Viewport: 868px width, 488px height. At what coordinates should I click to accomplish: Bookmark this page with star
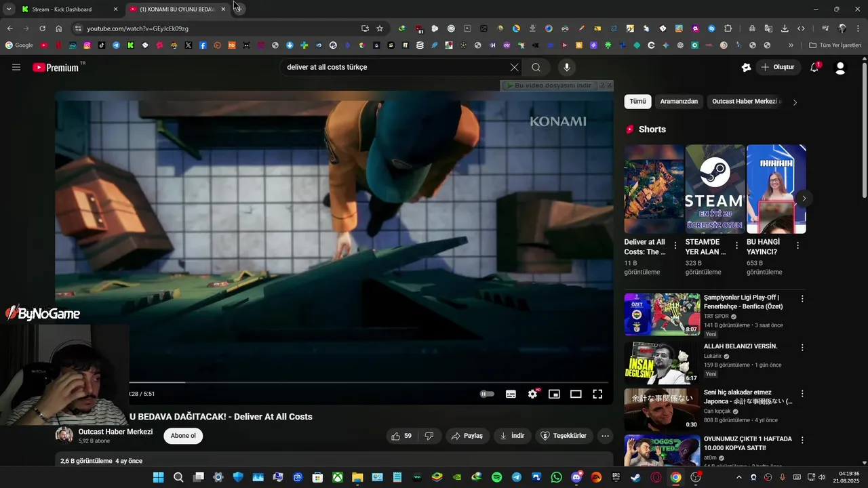[x=380, y=28]
